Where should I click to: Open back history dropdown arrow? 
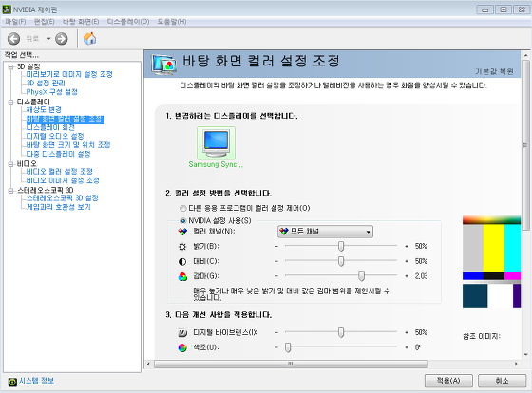pyautogui.click(x=48, y=39)
